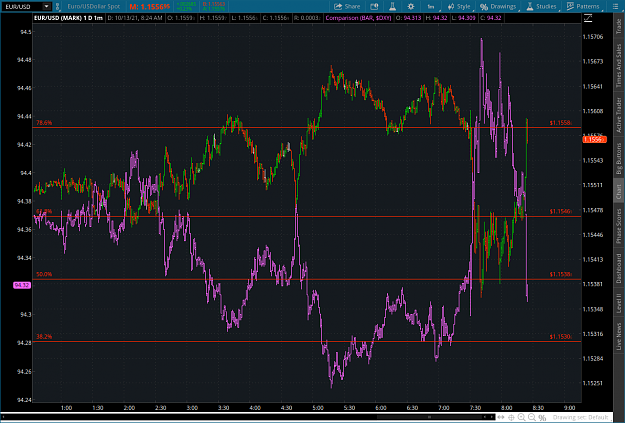
Task: Open the Drawing set: Default dropdown
Action: [x=583, y=417]
